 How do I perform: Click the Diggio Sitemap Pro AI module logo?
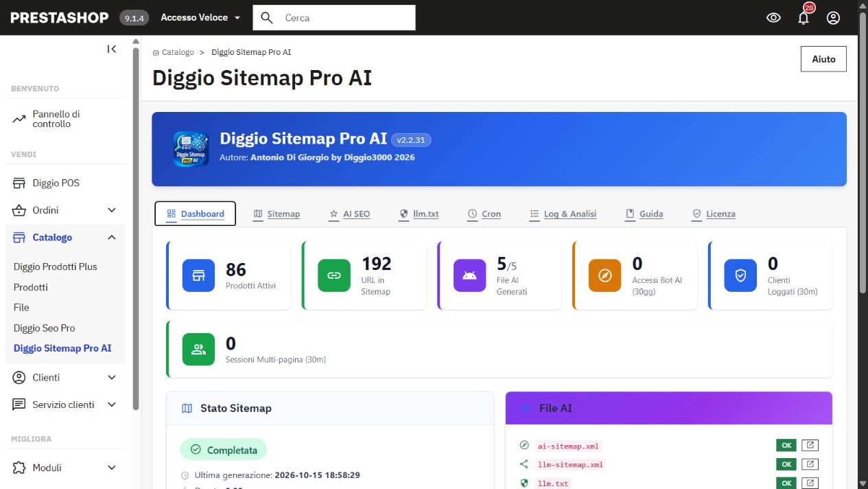191,148
